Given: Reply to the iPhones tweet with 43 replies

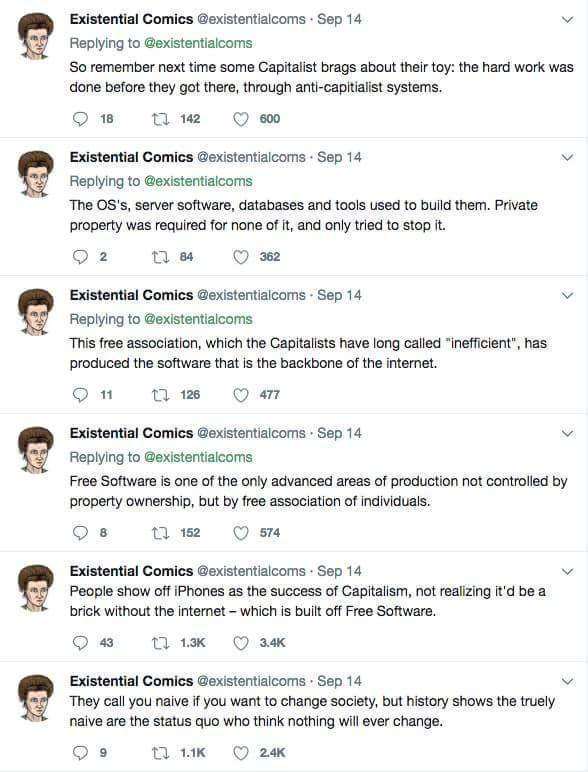Looking at the screenshot, I should (80, 643).
